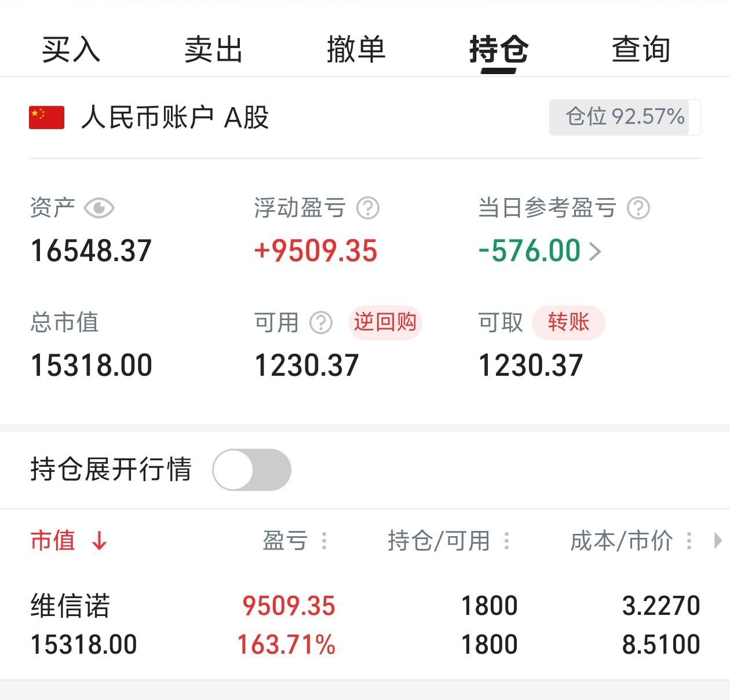Screen dimensions: 730x700
Task: Enable 持仓展开行情 switch
Action: click(252, 470)
